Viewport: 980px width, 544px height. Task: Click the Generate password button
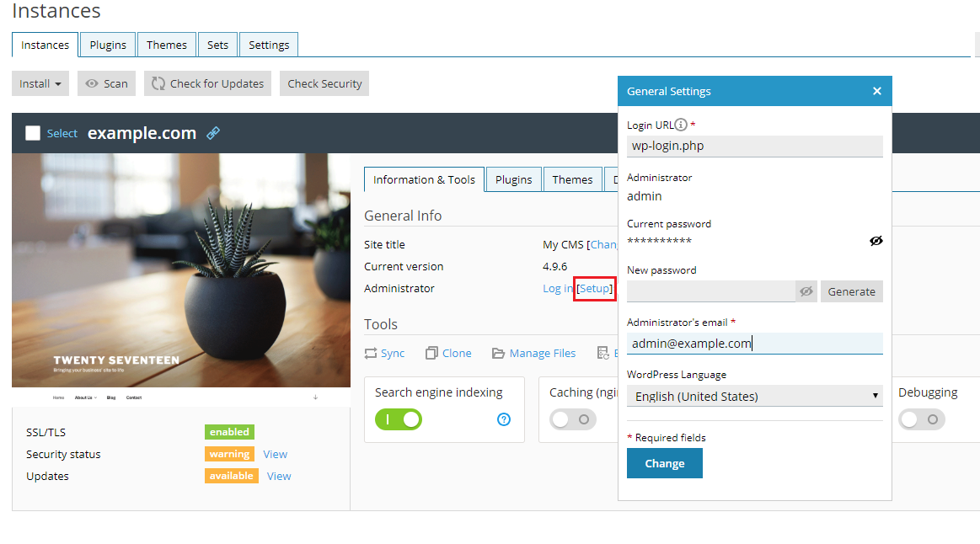tap(851, 291)
